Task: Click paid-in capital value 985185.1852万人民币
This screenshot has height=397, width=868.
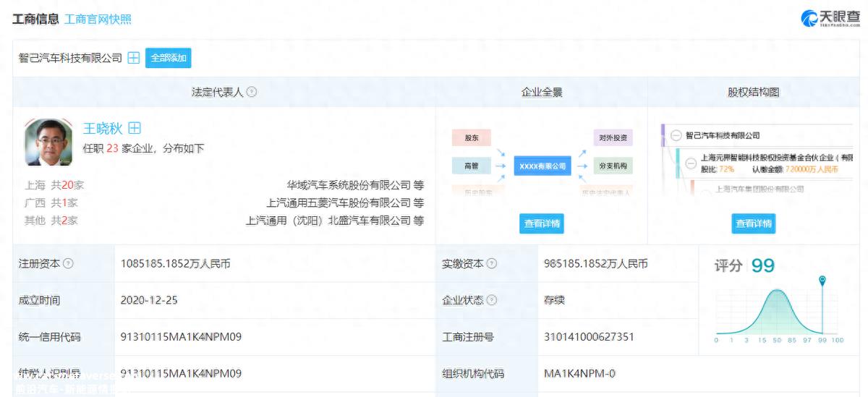Action: (x=596, y=264)
